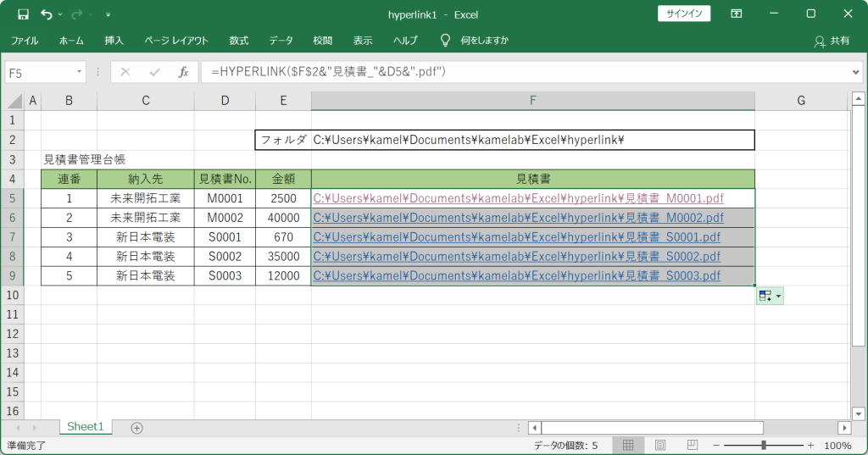The image size is (868, 455).
Task: Switch to Page Break Preview icon
Action: [x=692, y=445]
